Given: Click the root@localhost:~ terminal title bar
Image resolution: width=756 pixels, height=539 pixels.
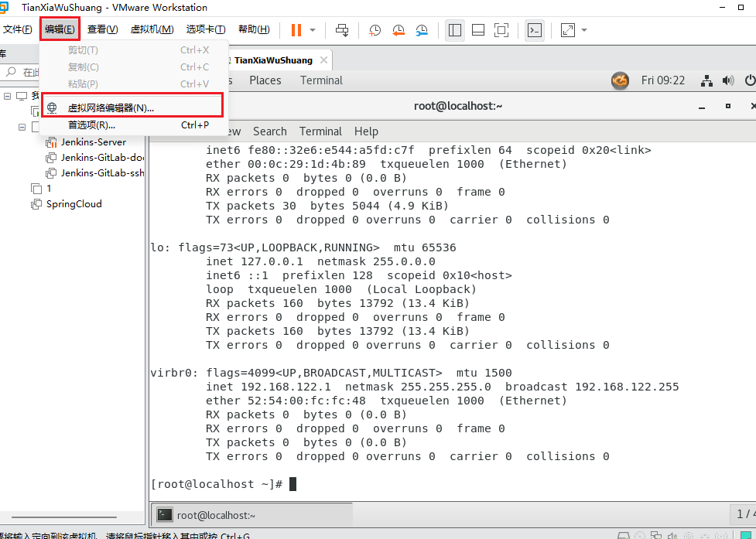Looking at the screenshot, I should 457,106.
